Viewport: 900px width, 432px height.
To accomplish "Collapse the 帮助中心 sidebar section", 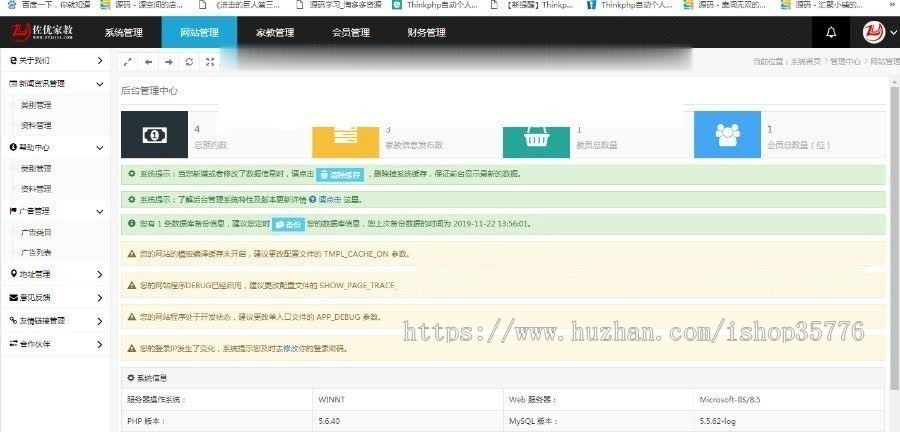I will [55, 147].
